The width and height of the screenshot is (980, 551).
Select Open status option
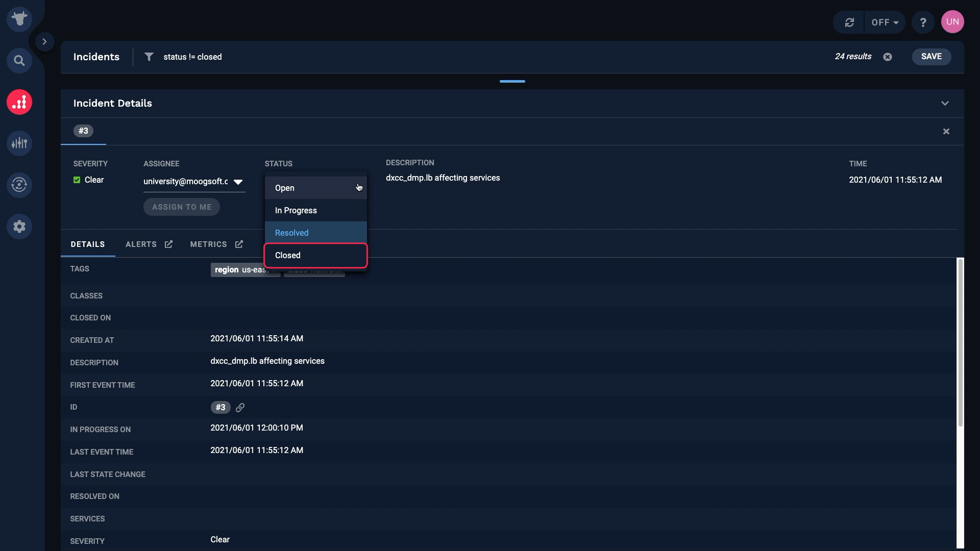coord(315,188)
